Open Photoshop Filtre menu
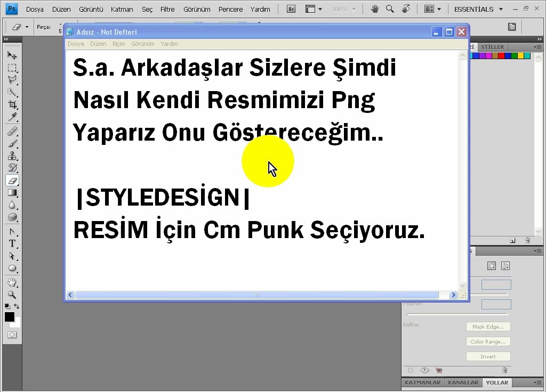The height and width of the screenshot is (392, 546). [x=167, y=10]
